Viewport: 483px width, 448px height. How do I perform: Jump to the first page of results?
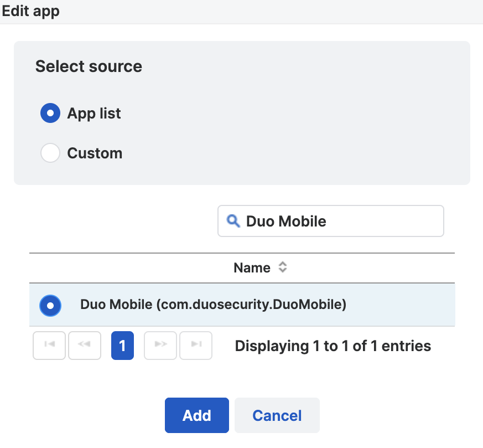pos(49,345)
